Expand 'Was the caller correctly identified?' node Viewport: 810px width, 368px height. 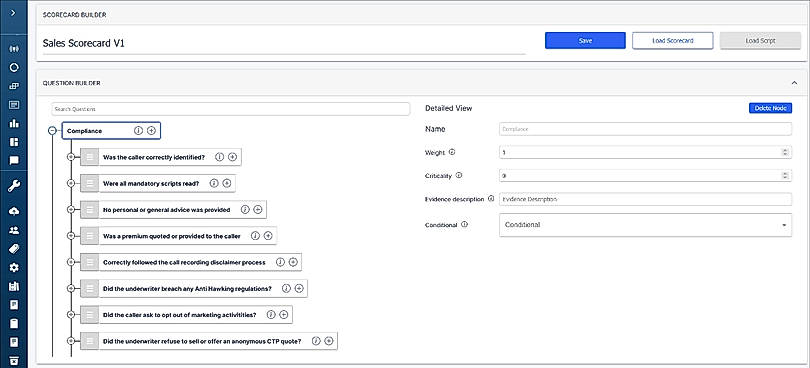71,157
